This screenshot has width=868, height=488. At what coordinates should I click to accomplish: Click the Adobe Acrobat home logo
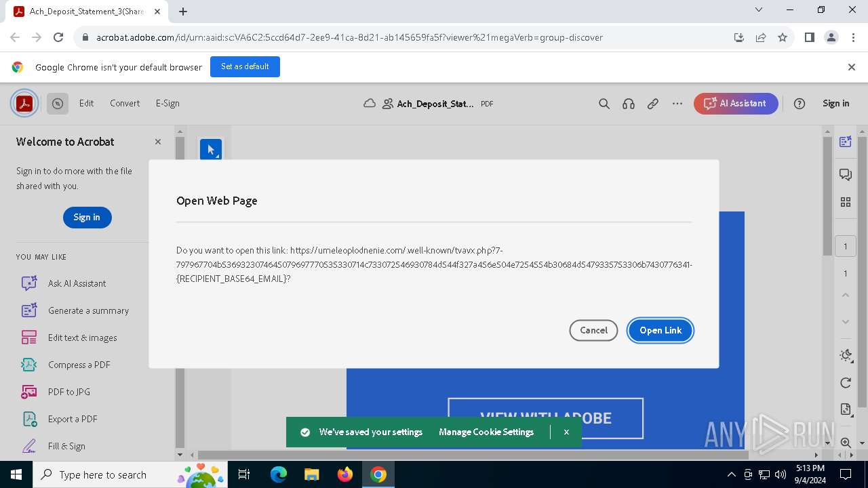point(24,104)
